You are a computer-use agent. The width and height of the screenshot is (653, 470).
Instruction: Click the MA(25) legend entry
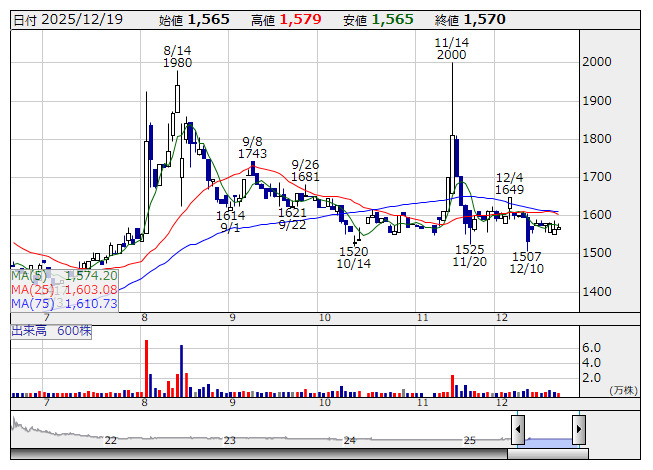[x=65, y=289]
